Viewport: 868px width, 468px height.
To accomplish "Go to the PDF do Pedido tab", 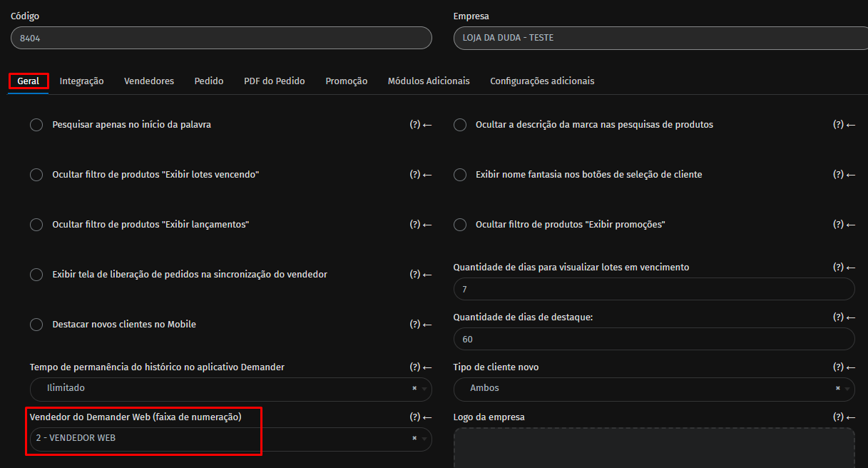I will (x=275, y=81).
